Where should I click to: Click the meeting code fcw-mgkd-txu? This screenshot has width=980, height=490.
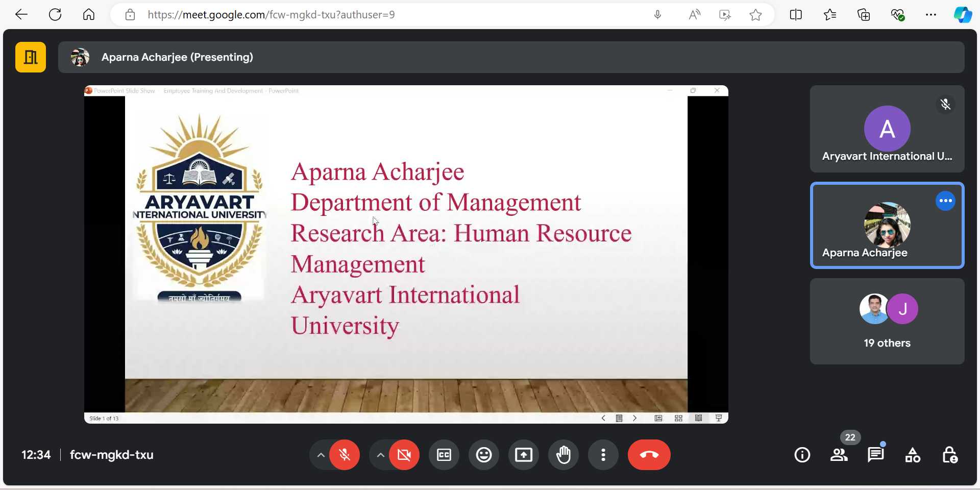click(112, 455)
